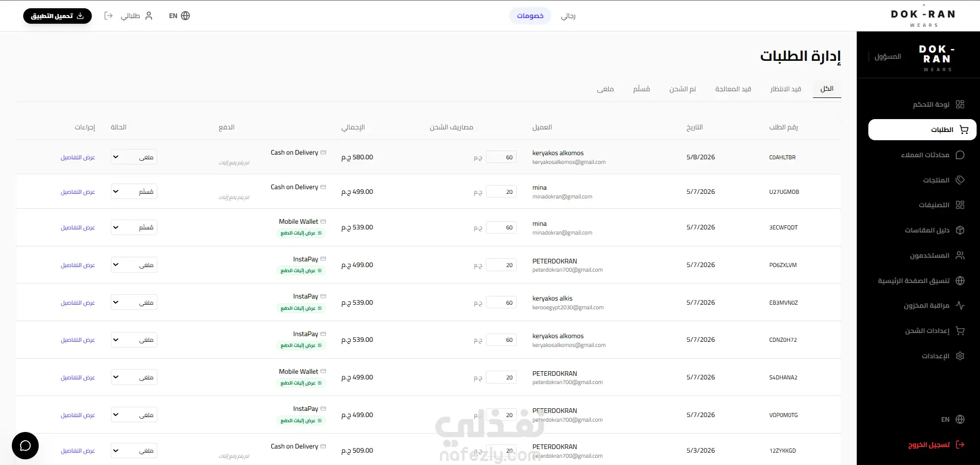Expand status dropdown for order PO6ZXLVM
The image size is (980, 465).
134,264
